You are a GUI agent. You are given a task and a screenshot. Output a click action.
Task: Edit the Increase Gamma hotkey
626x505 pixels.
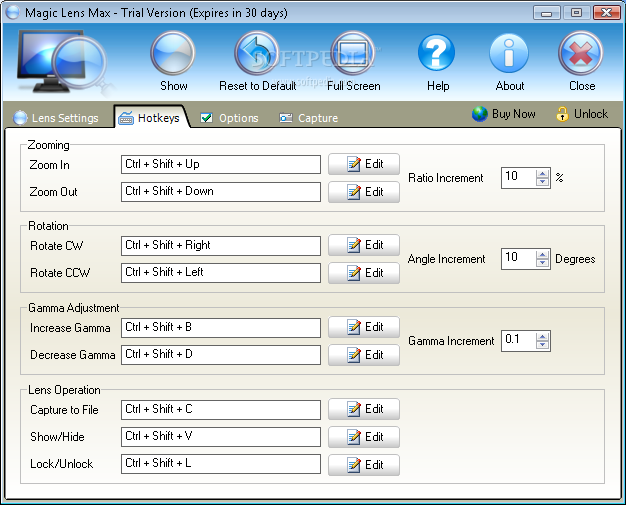click(364, 327)
